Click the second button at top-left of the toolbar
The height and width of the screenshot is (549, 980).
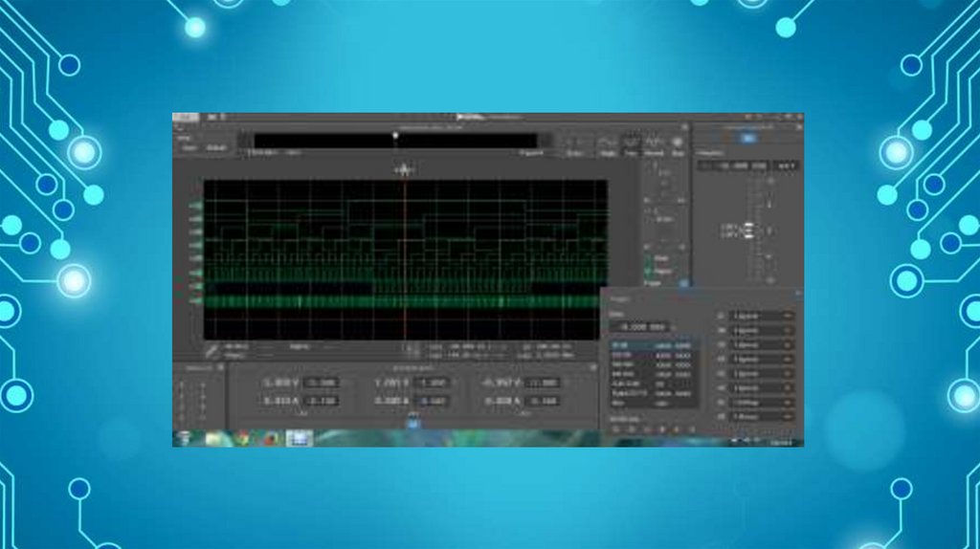pos(216,148)
